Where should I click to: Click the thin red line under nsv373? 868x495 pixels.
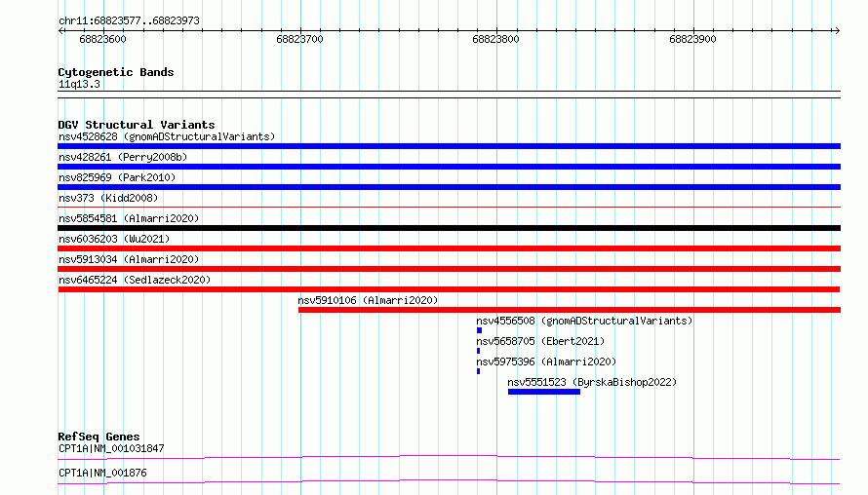(449, 207)
